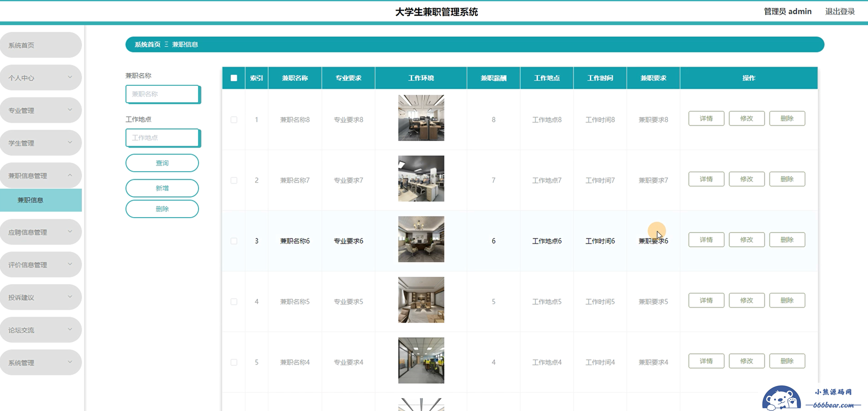The width and height of the screenshot is (868, 411).
Task: Click 系统首页 breadcrumb link
Action: coord(148,45)
